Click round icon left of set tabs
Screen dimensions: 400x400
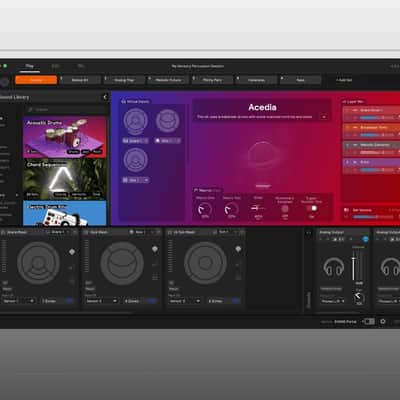click(x=4, y=82)
